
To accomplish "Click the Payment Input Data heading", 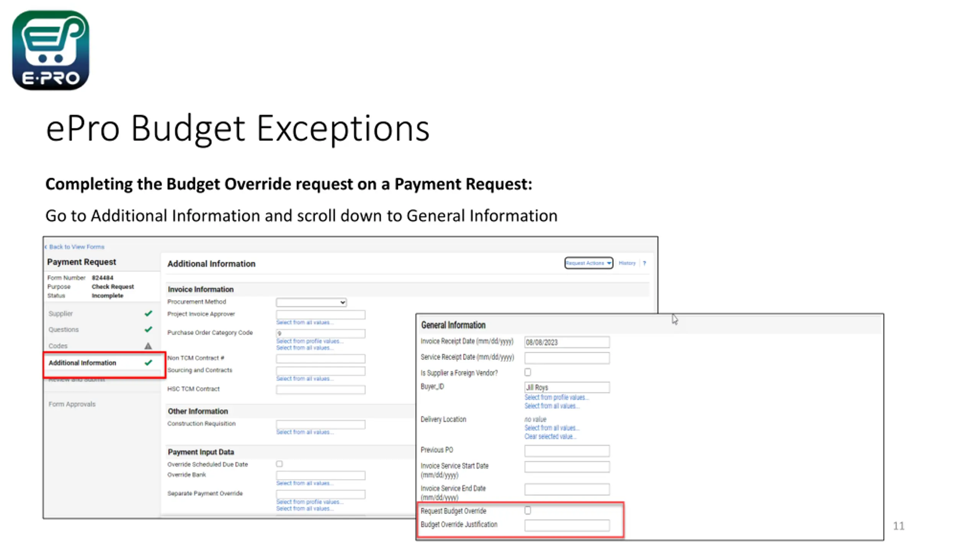I will 201,452.
